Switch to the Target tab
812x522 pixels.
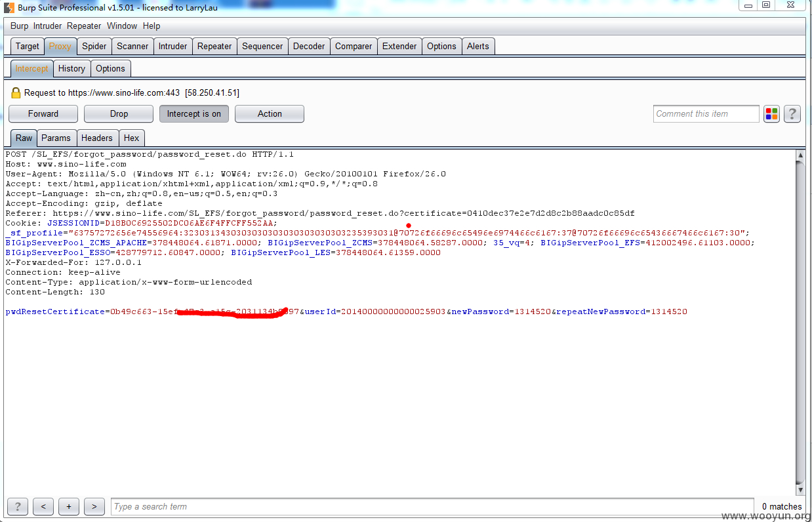pyautogui.click(x=28, y=47)
